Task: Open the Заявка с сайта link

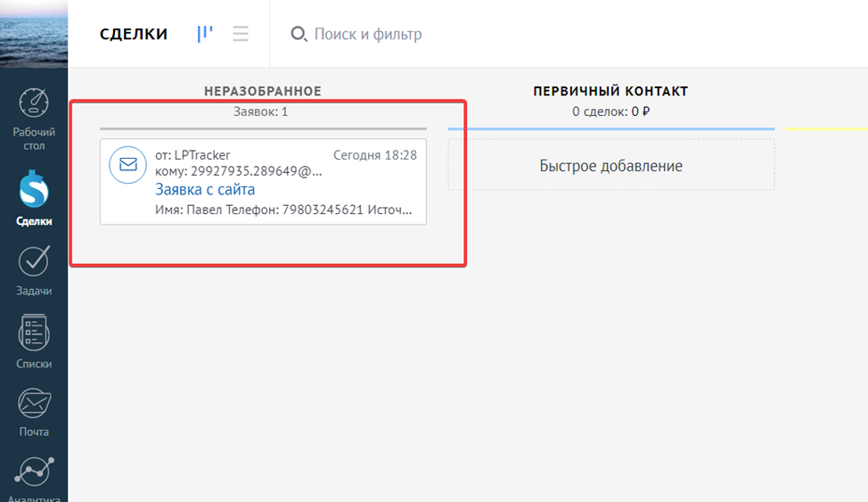Action: (205, 190)
